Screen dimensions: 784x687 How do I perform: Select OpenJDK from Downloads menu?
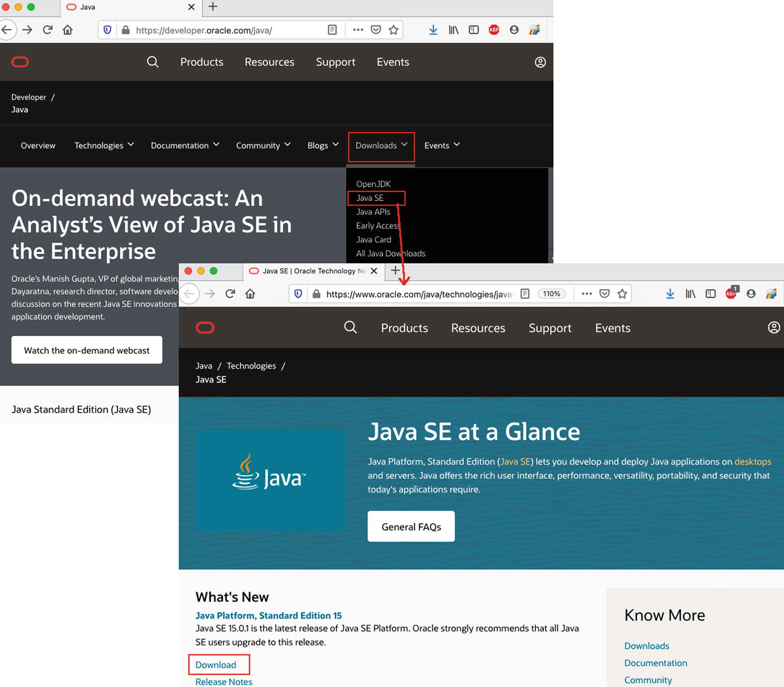click(x=373, y=184)
